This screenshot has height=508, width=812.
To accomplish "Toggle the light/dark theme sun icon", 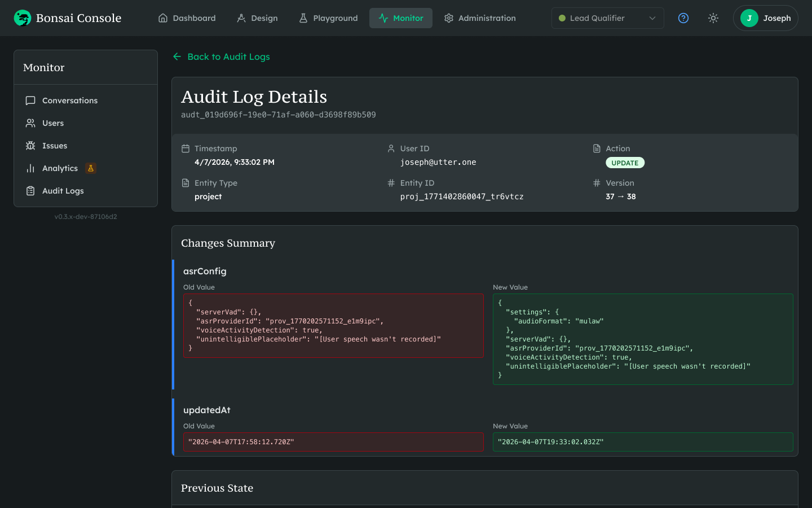I will pyautogui.click(x=713, y=18).
